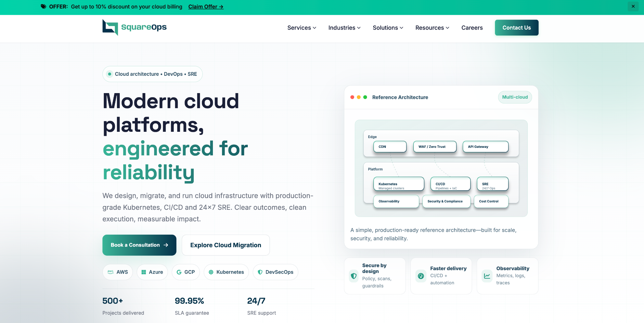Click Explore Cloud Migration button
This screenshot has width=644, height=323.
point(226,245)
